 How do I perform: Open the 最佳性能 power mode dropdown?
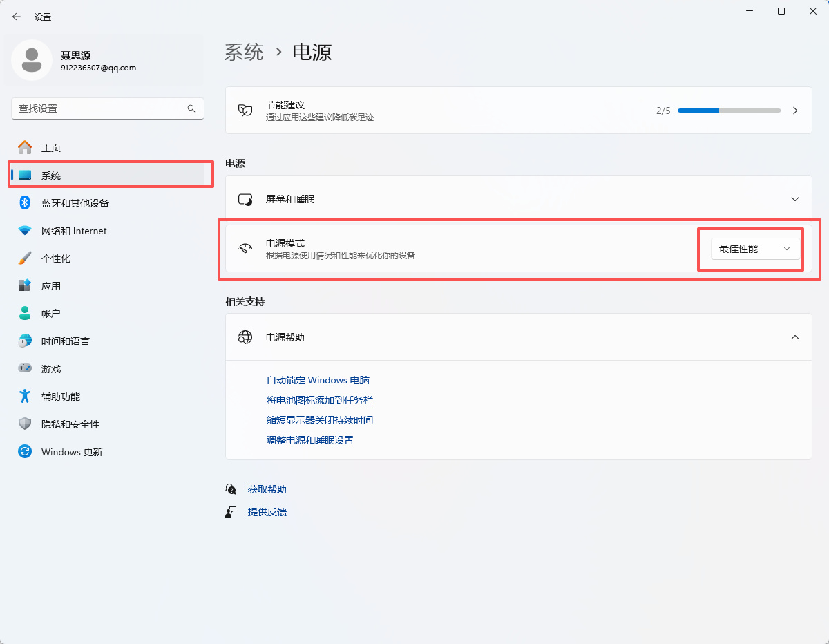[754, 249]
